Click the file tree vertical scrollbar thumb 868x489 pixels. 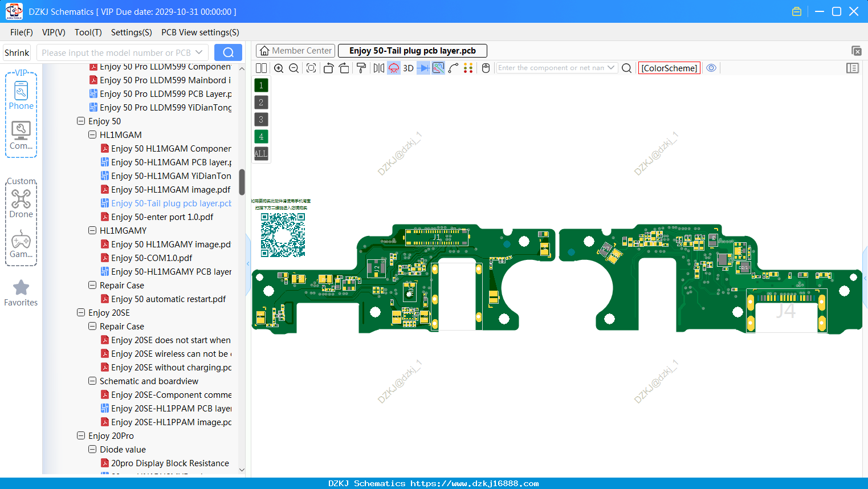[242, 182]
